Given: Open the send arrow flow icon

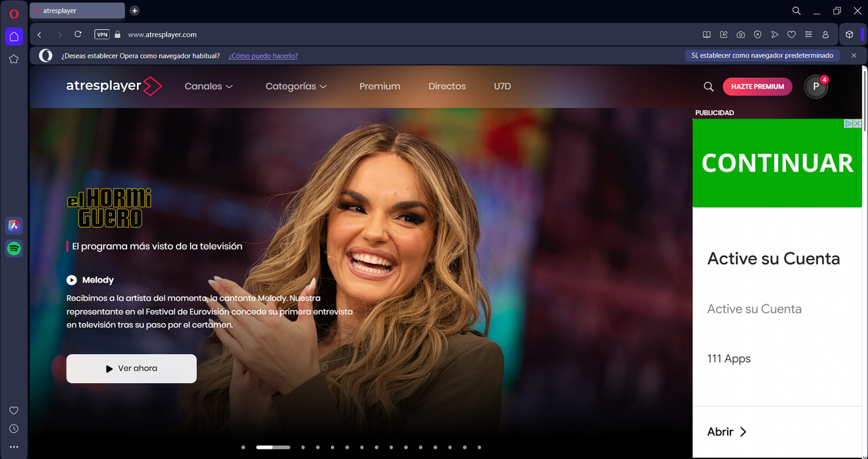Looking at the screenshot, I should [x=774, y=35].
